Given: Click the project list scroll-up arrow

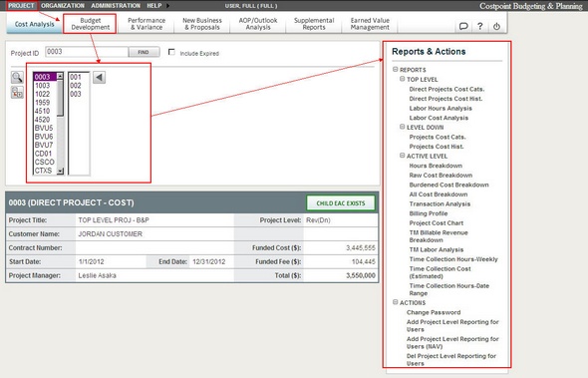Looking at the screenshot, I should click(x=60, y=76).
